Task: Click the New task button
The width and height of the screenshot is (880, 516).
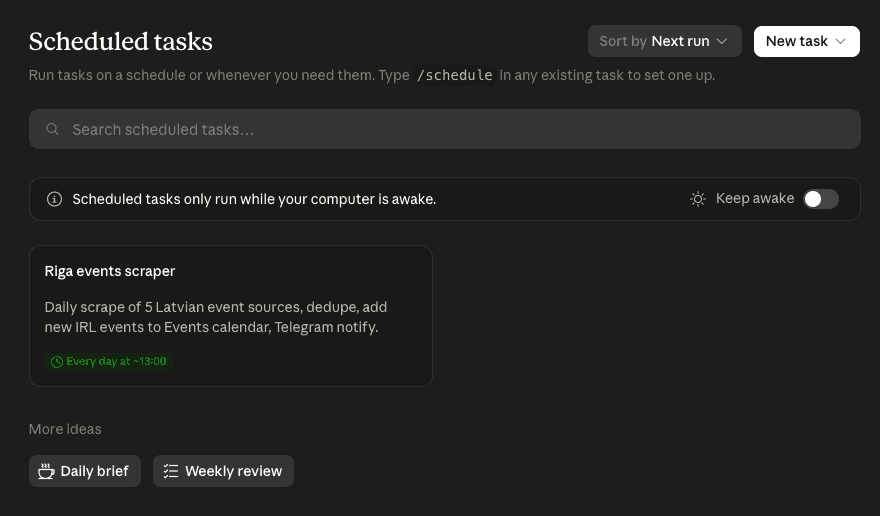Action: tap(806, 41)
